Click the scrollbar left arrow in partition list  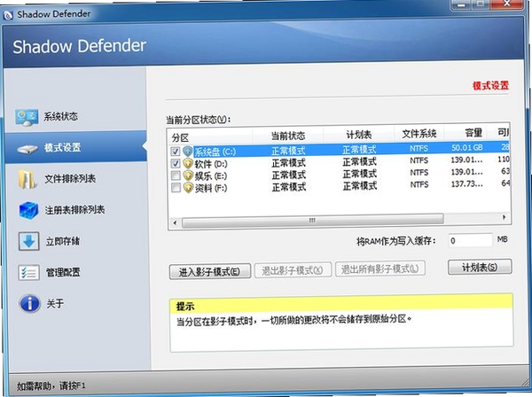coord(175,222)
